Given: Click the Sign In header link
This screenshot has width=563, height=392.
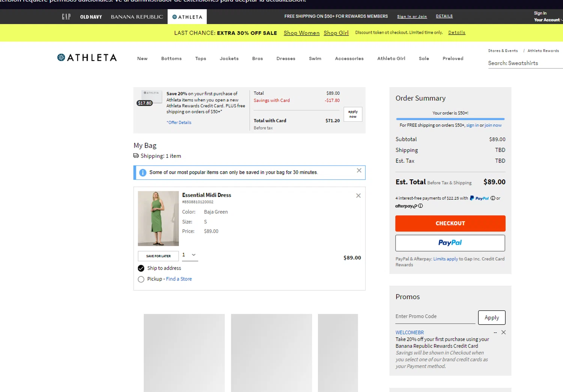Looking at the screenshot, I should [540, 13].
